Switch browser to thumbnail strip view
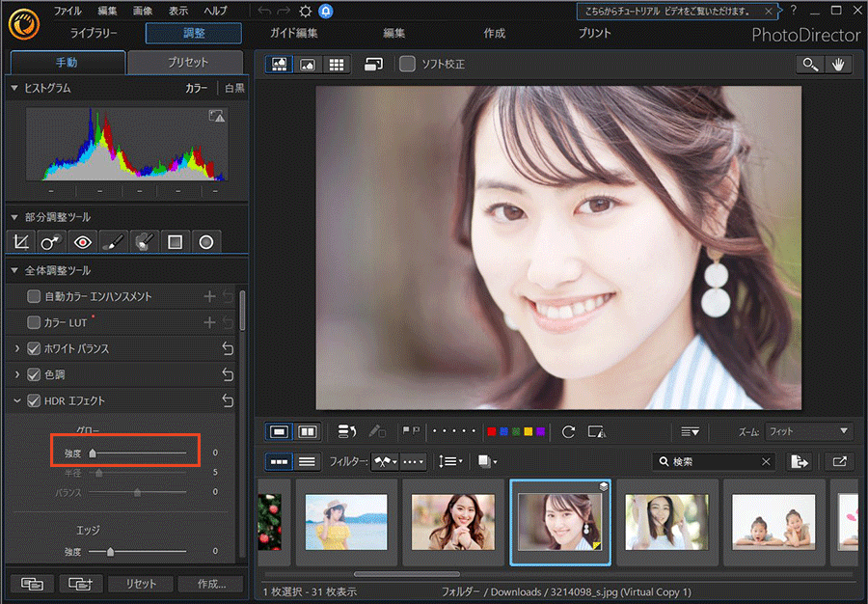Screen dimensions: 868x604 click(x=279, y=461)
